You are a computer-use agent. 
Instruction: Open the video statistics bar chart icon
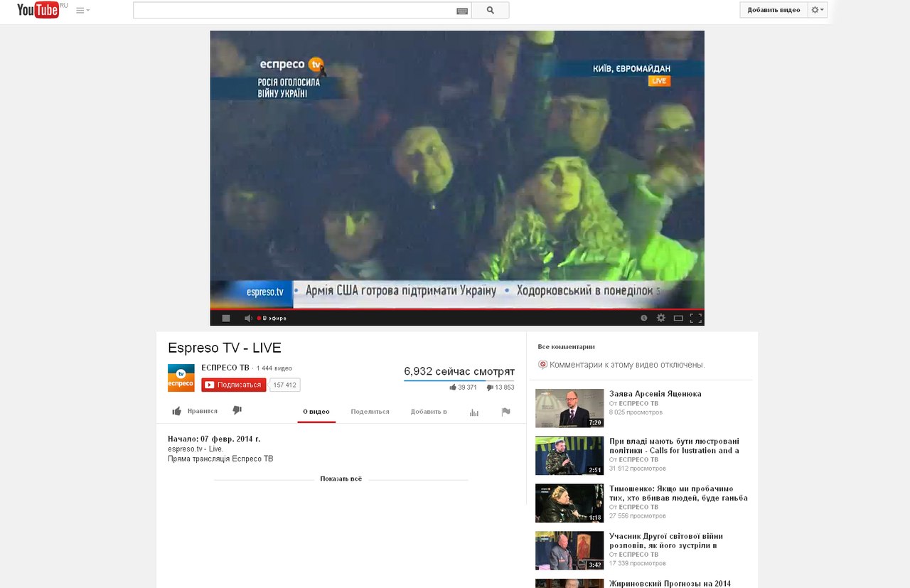(474, 412)
